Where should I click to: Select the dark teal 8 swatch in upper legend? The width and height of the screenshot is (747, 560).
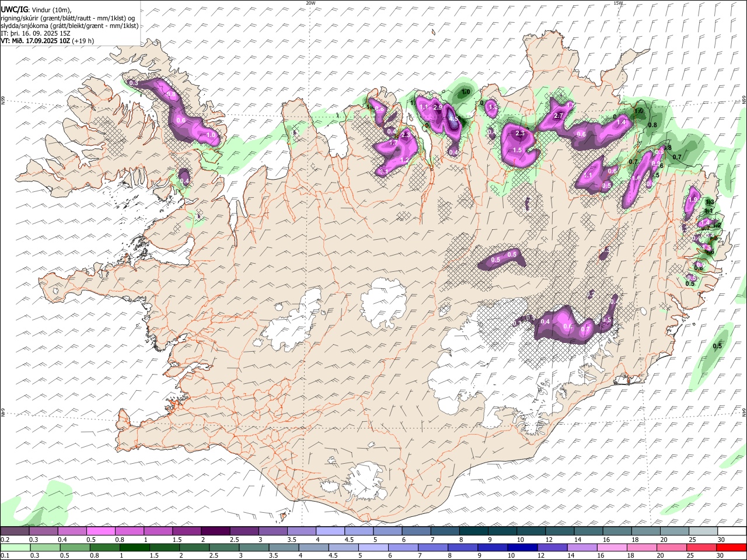tap(474, 531)
